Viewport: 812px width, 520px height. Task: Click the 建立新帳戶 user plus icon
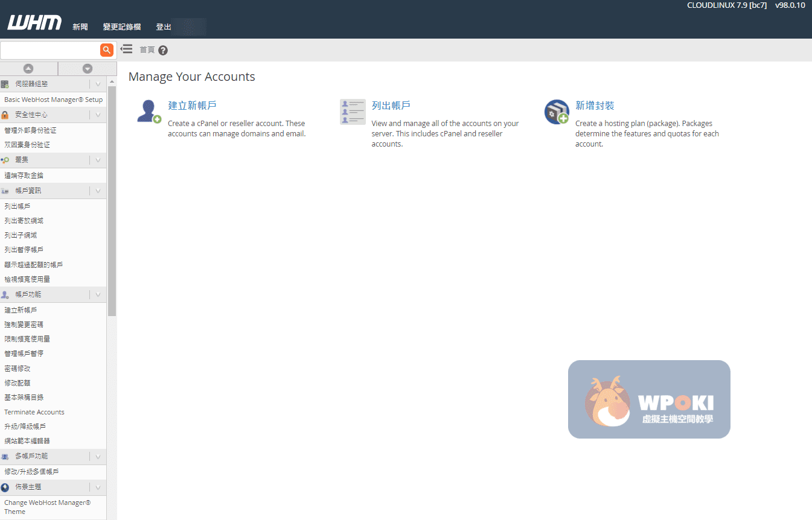[149, 112]
